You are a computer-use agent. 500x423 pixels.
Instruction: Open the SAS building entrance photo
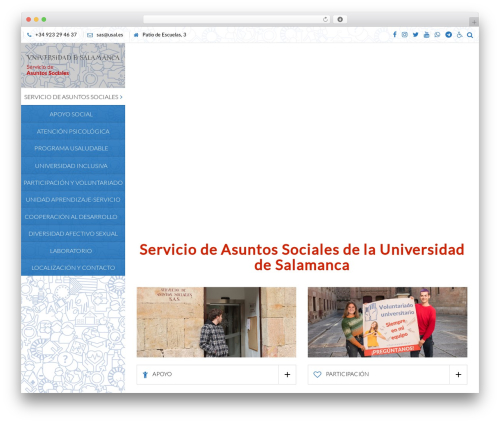pos(216,322)
